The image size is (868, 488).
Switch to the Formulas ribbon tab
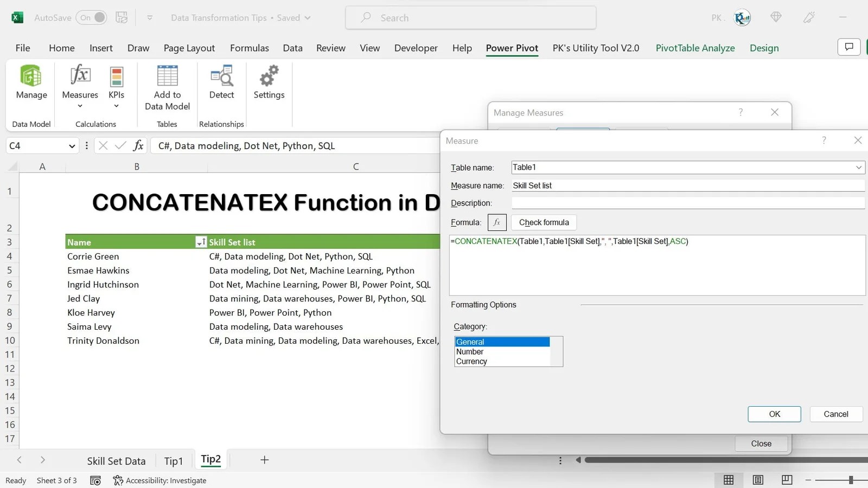[250, 48]
